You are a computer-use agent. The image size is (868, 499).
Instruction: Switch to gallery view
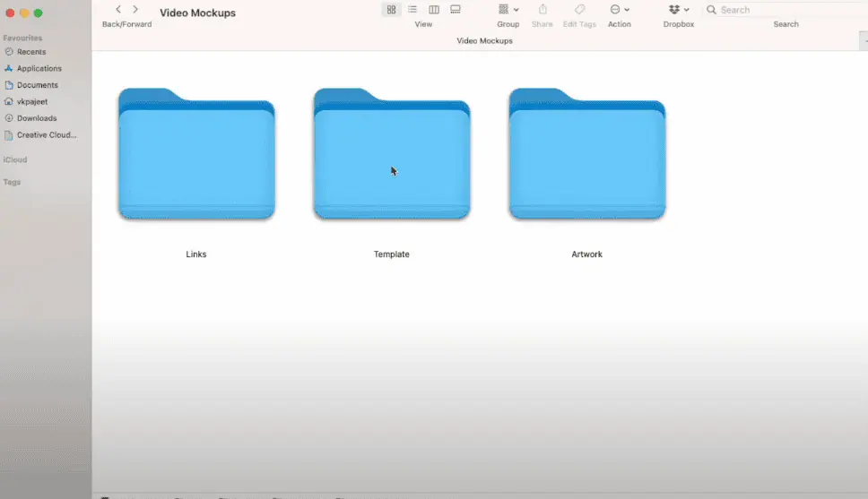click(456, 10)
